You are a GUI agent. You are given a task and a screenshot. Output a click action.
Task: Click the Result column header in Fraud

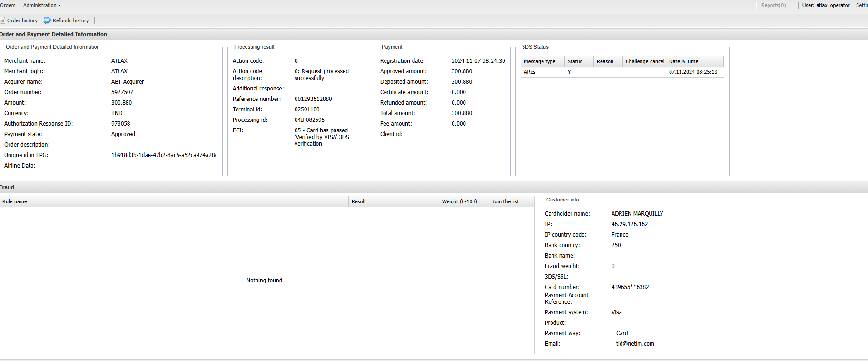tap(359, 201)
